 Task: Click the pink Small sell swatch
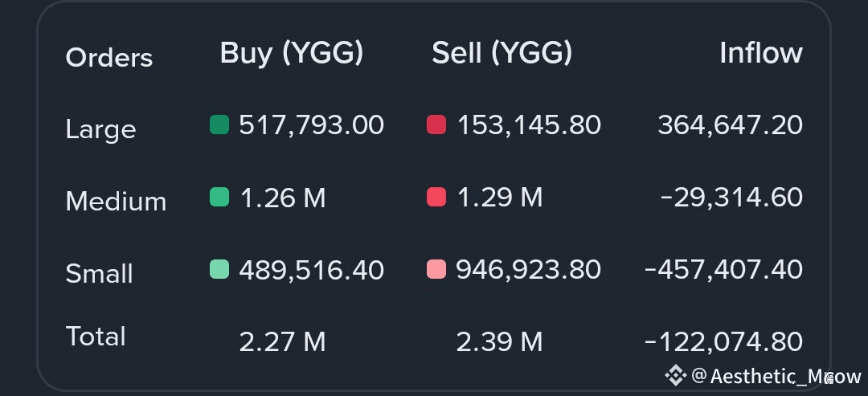436,269
